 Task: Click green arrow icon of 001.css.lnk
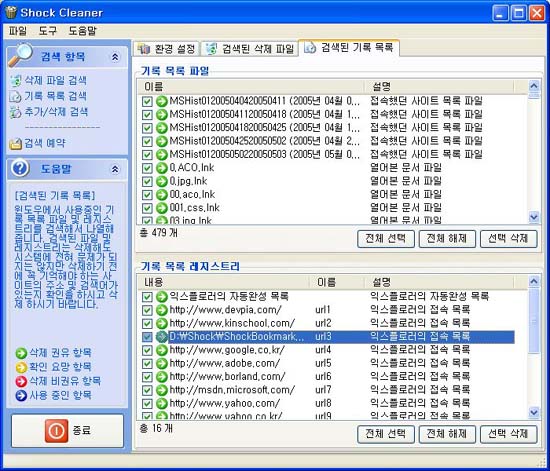pos(162,208)
